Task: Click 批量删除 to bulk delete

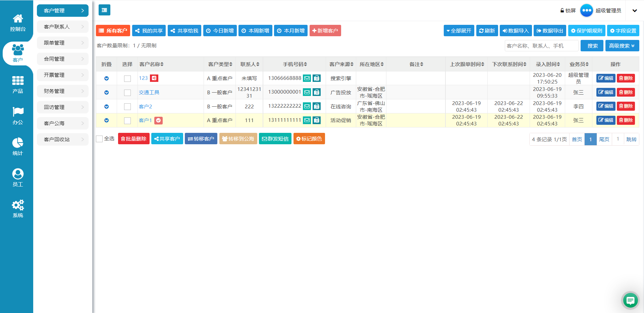Action: [134, 139]
